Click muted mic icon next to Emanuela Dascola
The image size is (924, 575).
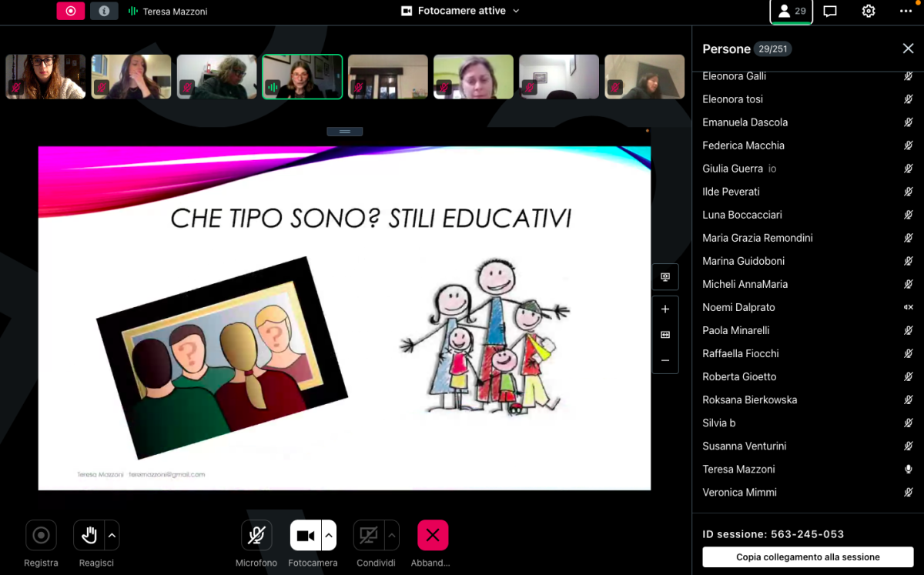pos(909,122)
